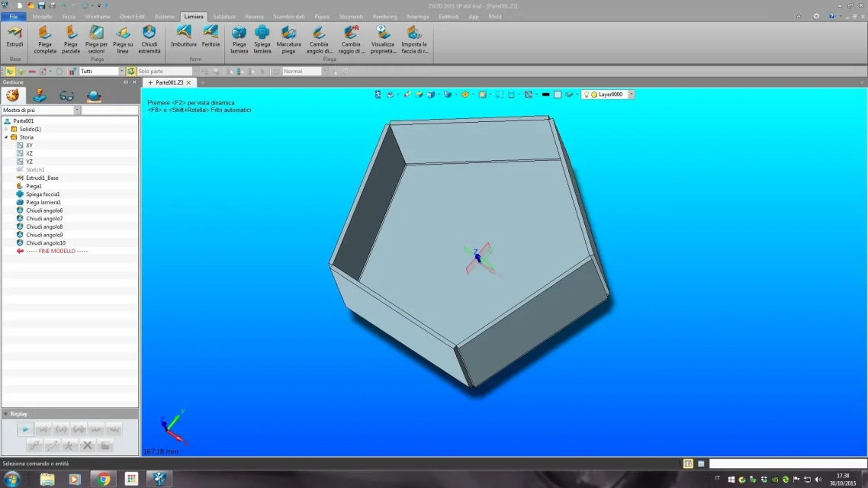Image resolution: width=868 pixels, height=488 pixels.
Task: Select Estrudi1_Base in the history tree
Action: coord(42,178)
